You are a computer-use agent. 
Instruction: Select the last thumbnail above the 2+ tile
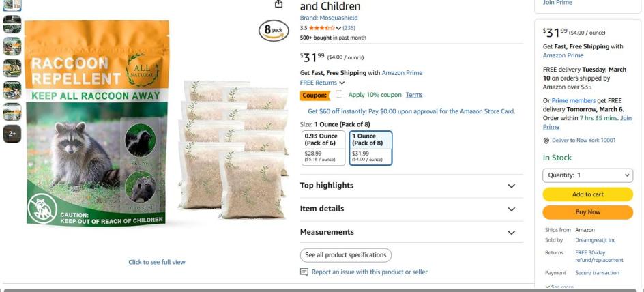coord(12,112)
